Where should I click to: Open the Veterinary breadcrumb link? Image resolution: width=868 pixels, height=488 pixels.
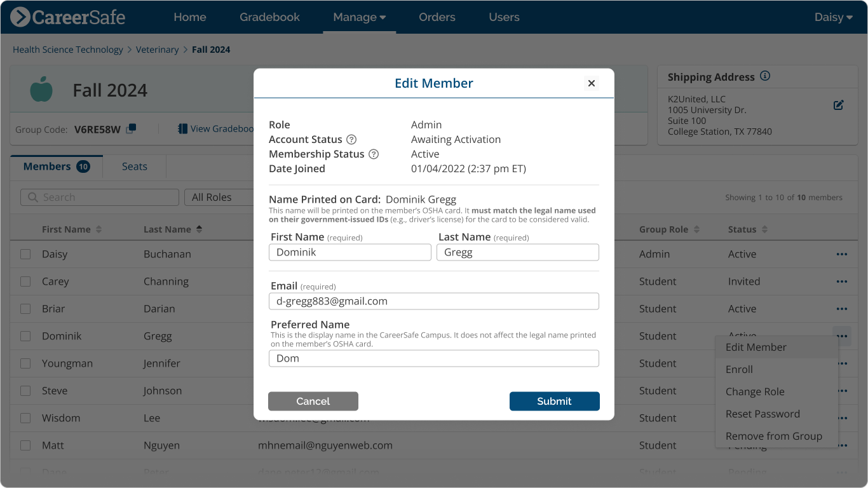pyautogui.click(x=158, y=49)
